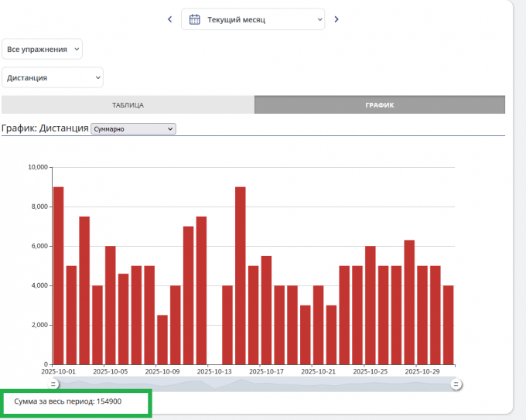The height and width of the screenshot is (420, 526).
Task: Click the shortest bar at 2025-10-09
Action: 162,339
